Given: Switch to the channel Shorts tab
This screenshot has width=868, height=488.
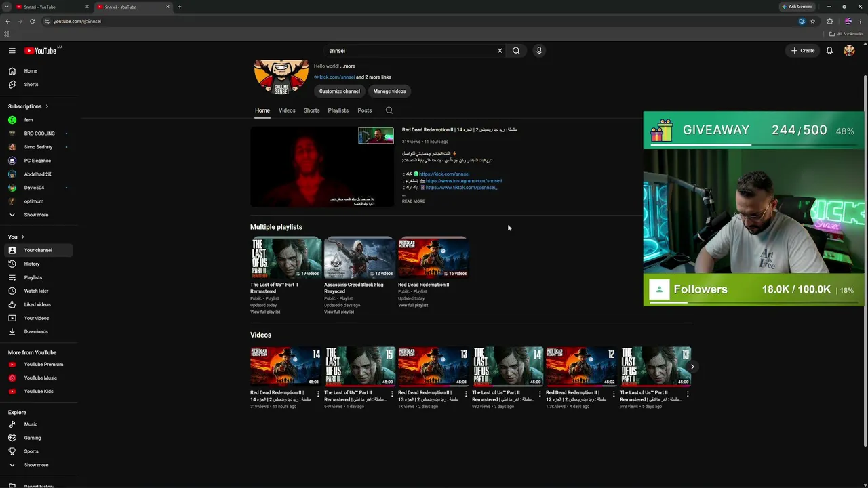Looking at the screenshot, I should pyautogui.click(x=311, y=110).
